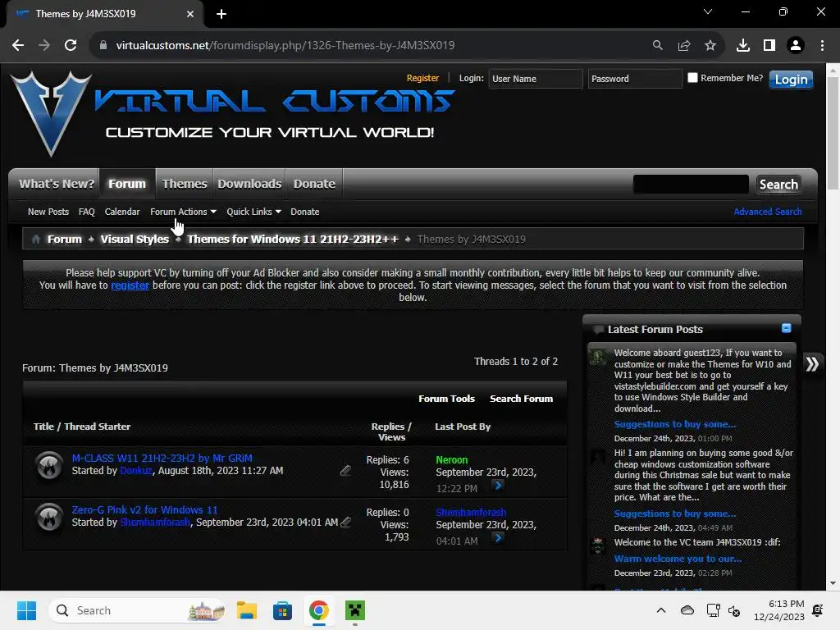840x630 pixels.
Task: Open Advanced Search link
Action: coord(768,212)
